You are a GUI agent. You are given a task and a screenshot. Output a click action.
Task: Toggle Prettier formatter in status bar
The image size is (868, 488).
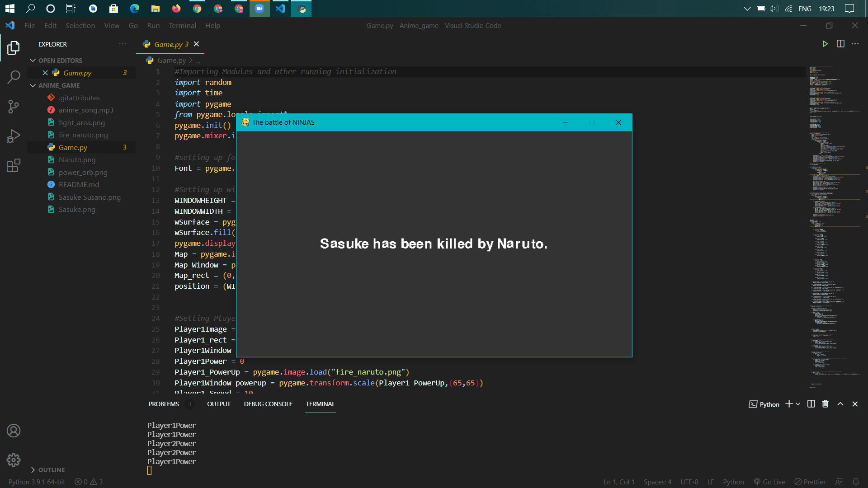tap(810, 482)
